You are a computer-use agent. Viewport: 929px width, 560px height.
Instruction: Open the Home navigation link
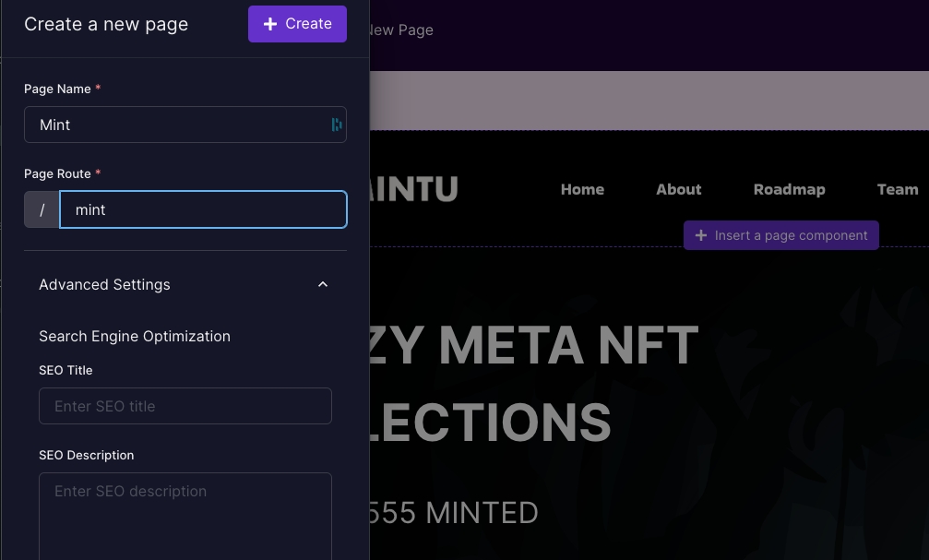(x=582, y=189)
